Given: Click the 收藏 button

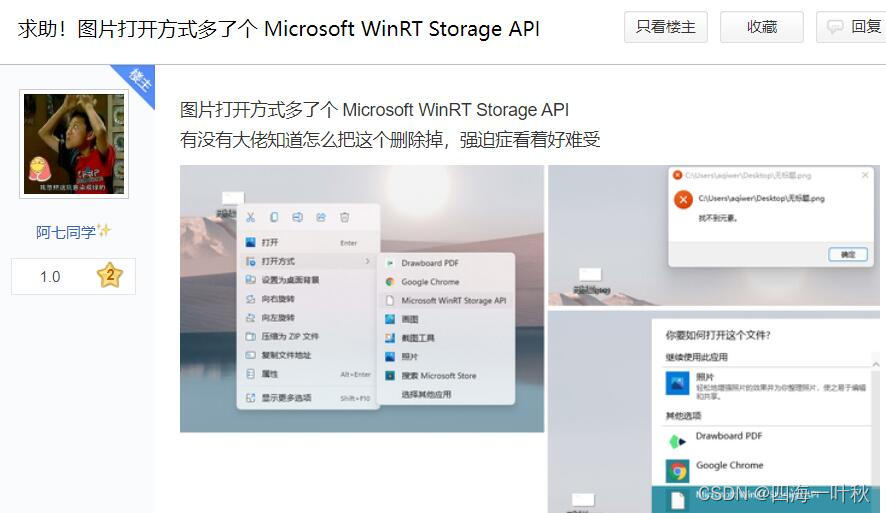Looking at the screenshot, I should coord(762,27).
